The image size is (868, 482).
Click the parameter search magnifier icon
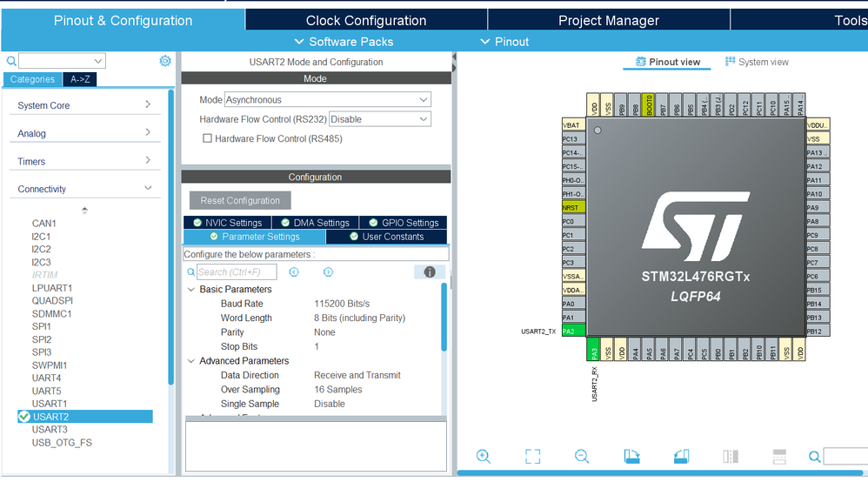tap(191, 272)
